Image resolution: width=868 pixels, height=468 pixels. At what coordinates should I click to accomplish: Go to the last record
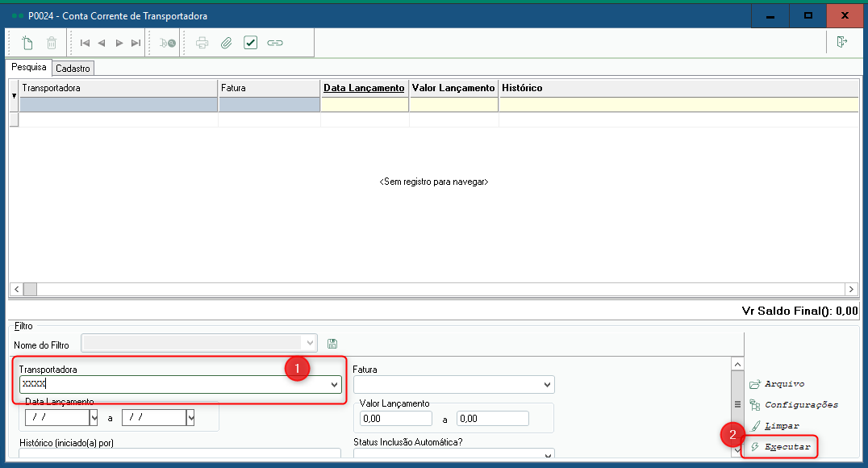[136, 43]
